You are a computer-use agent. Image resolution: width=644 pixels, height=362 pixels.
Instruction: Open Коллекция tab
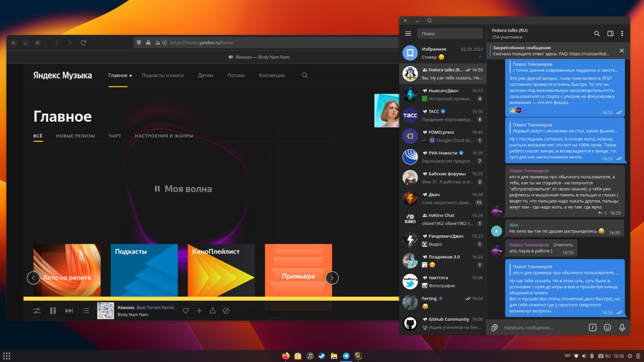272,75
